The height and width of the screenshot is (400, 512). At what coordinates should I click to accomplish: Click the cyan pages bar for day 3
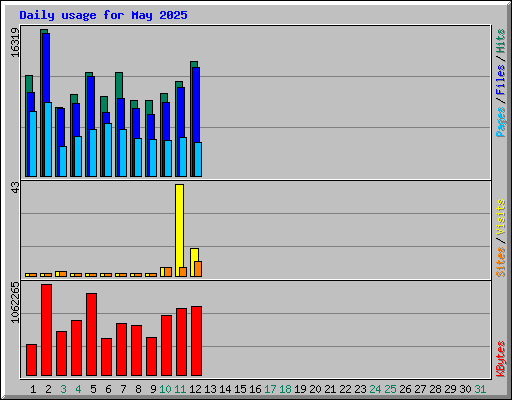[63, 161]
